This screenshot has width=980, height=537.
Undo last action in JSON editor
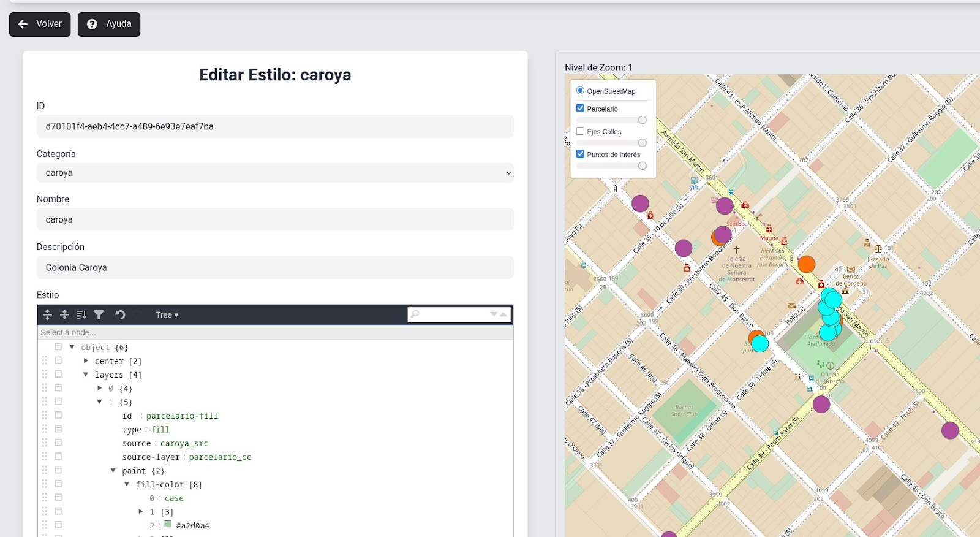120,314
